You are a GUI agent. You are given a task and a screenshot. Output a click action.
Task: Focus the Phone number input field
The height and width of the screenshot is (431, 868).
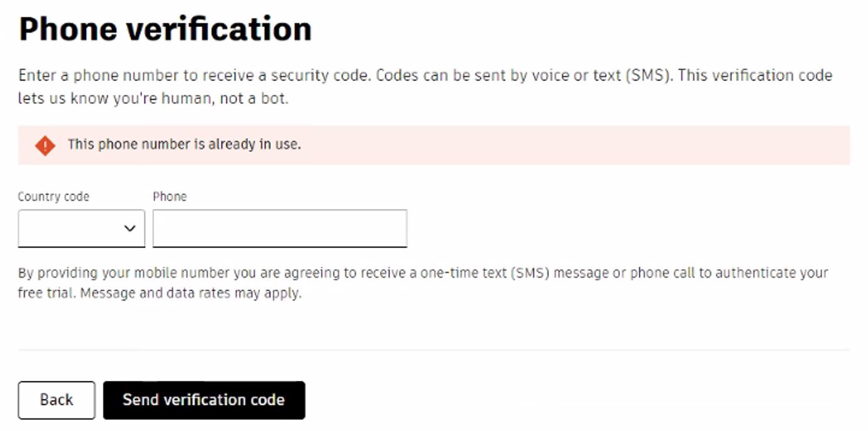[279, 228]
